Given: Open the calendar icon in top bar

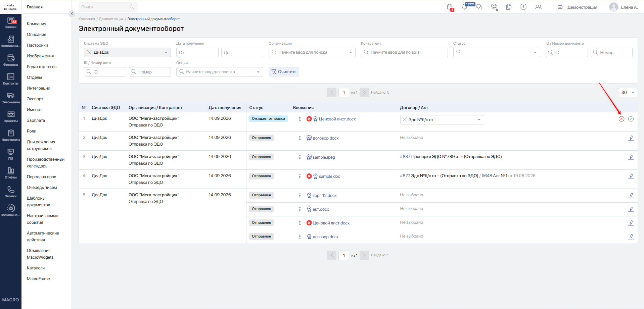Looking at the screenshot, I should 450,7.
